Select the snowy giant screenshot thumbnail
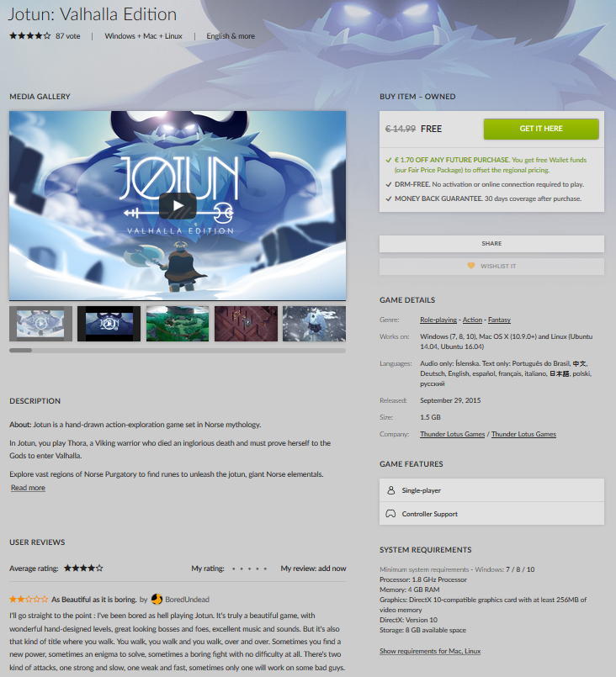This screenshot has width=616, height=677. pos(314,324)
